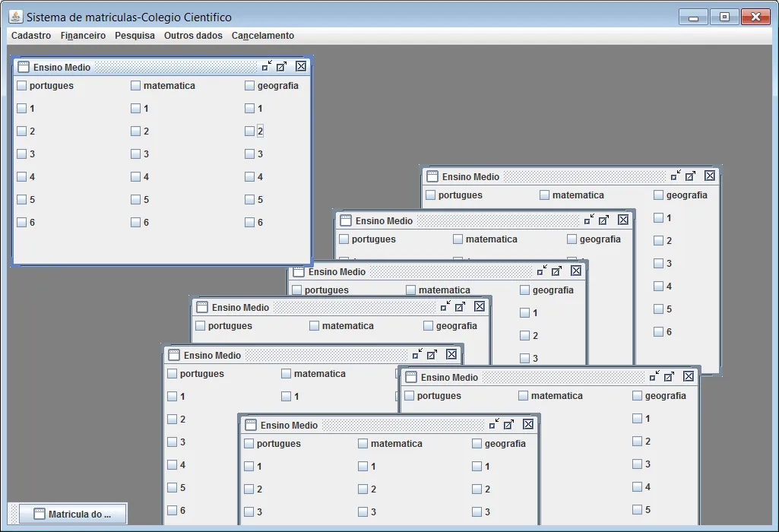This screenshot has height=532, width=779.
Task: Tick checkbox 4 under portugues in top-left window
Action: point(26,177)
